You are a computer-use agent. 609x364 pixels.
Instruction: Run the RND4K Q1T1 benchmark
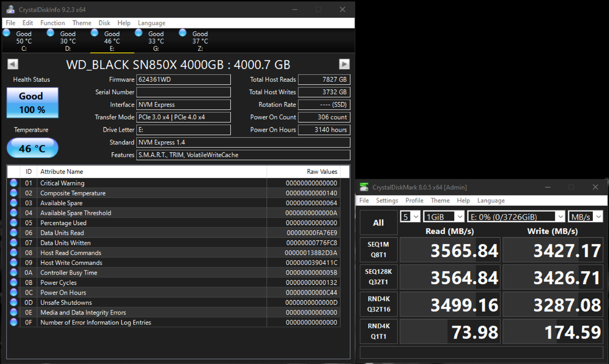379,331
